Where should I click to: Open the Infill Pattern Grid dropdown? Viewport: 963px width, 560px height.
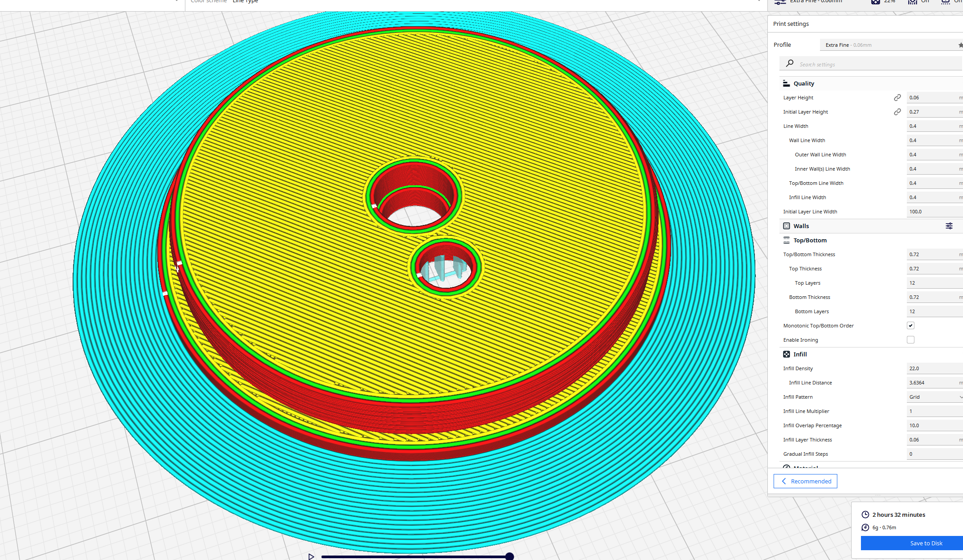point(935,397)
